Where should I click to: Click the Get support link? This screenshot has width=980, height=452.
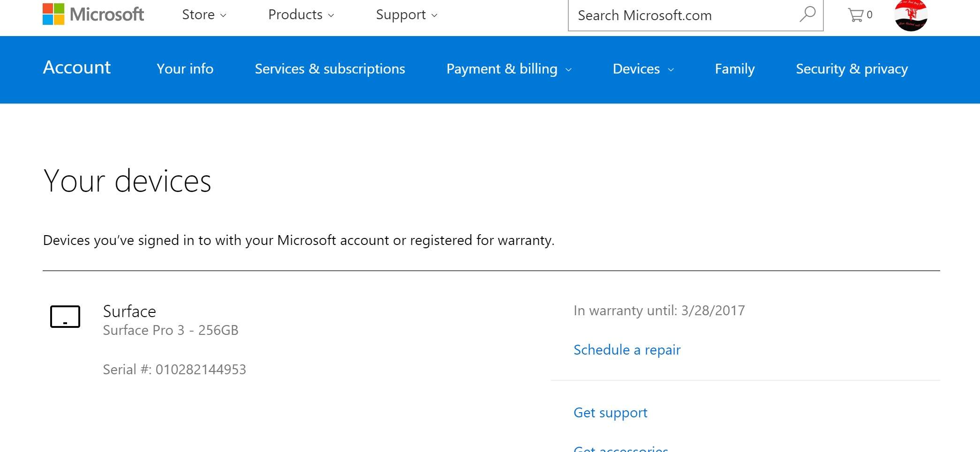610,413
